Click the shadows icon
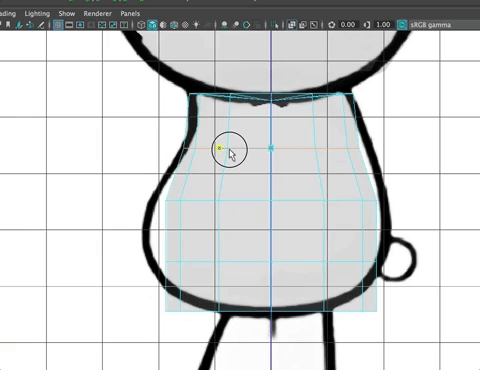This screenshot has width=480, height=370. (x=207, y=25)
